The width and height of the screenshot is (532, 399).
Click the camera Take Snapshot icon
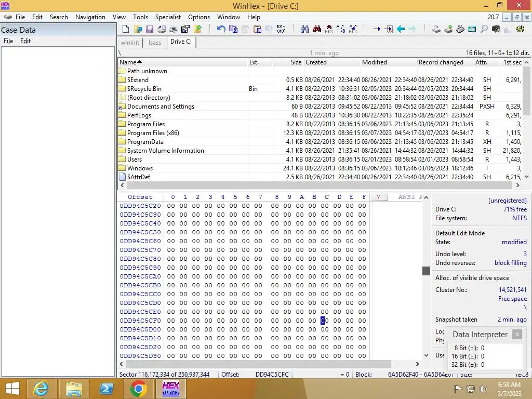click(496, 29)
